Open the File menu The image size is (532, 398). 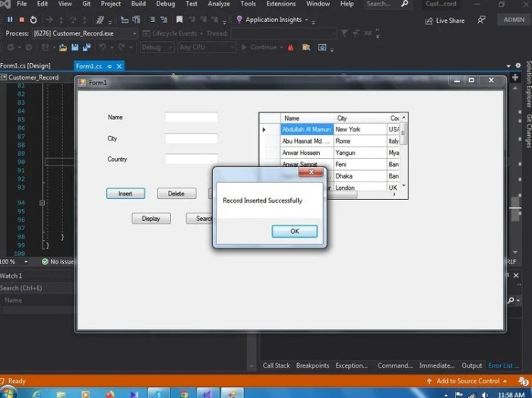[21, 4]
